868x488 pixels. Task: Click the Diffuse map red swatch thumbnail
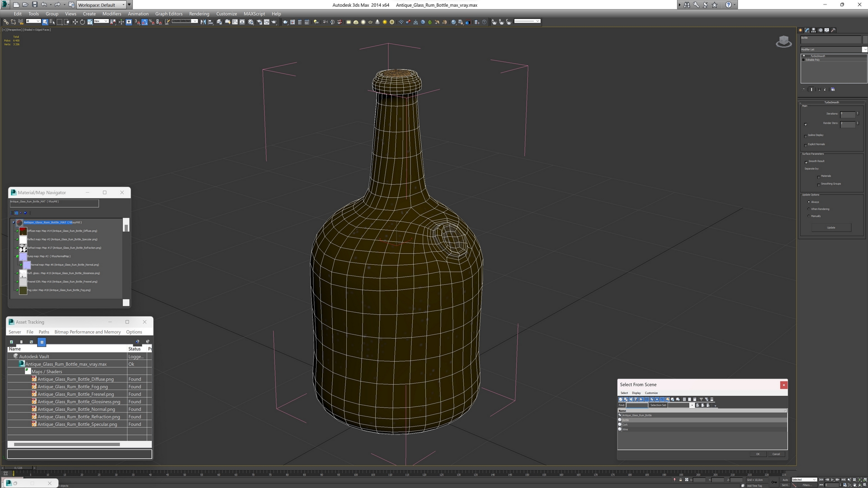pos(23,231)
